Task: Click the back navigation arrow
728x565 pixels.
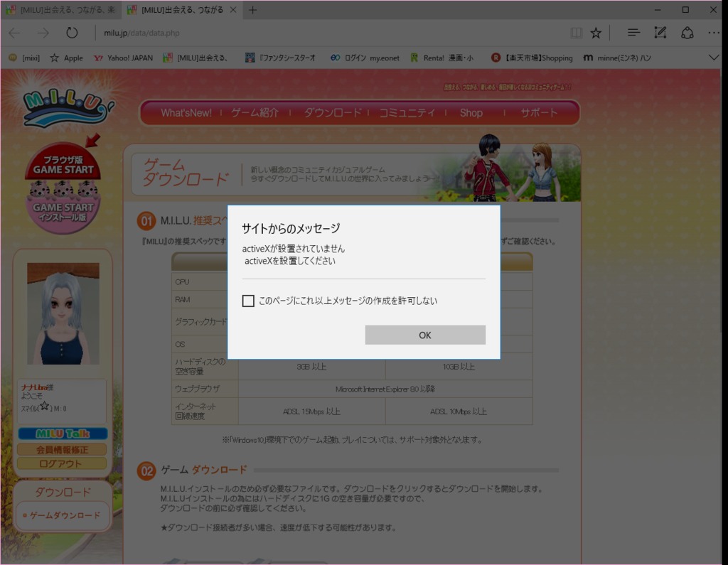Action: [x=14, y=32]
